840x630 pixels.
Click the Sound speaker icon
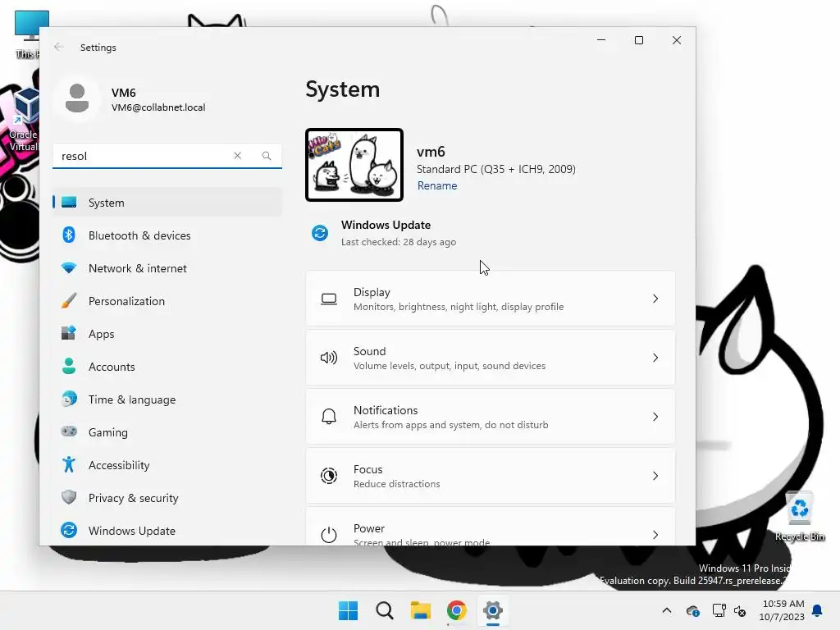329,358
